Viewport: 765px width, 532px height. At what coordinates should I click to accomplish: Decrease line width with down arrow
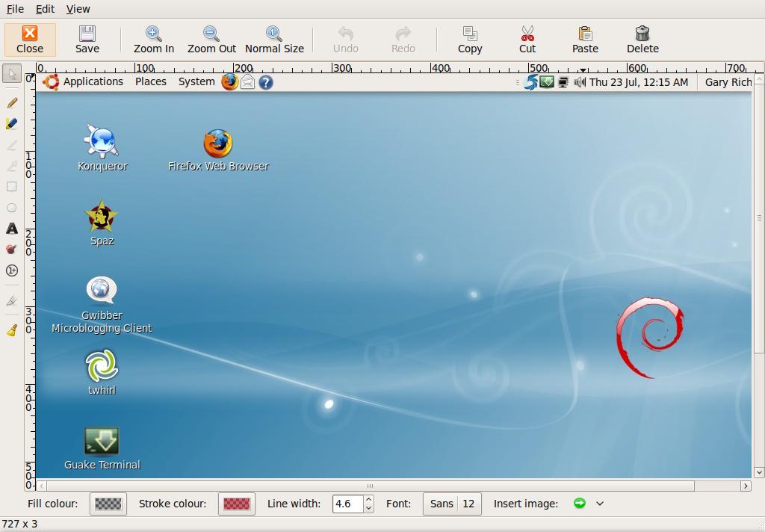click(369, 508)
